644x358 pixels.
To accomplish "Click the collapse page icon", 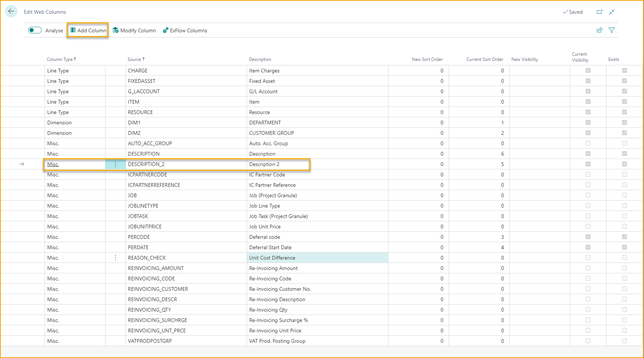I will [612, 12].
